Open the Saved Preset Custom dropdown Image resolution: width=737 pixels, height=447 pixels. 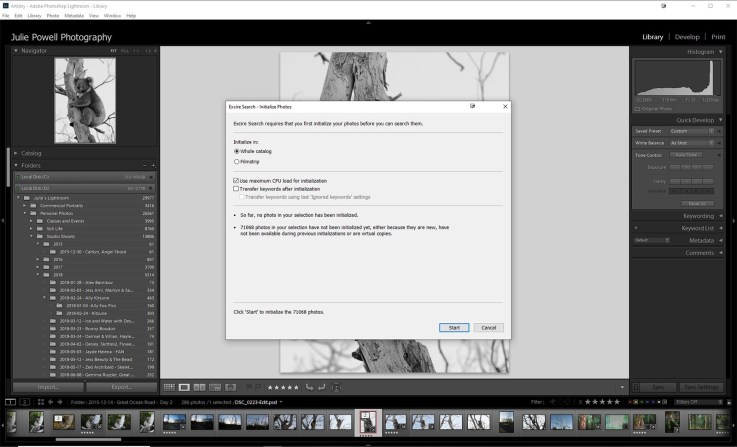coord(692,131)
